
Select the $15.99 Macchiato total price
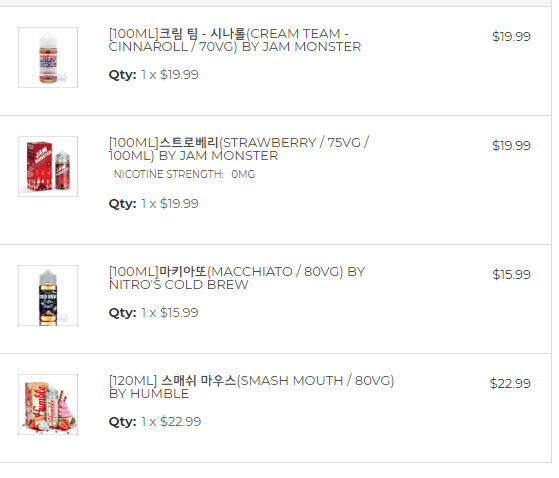point(511,274)
